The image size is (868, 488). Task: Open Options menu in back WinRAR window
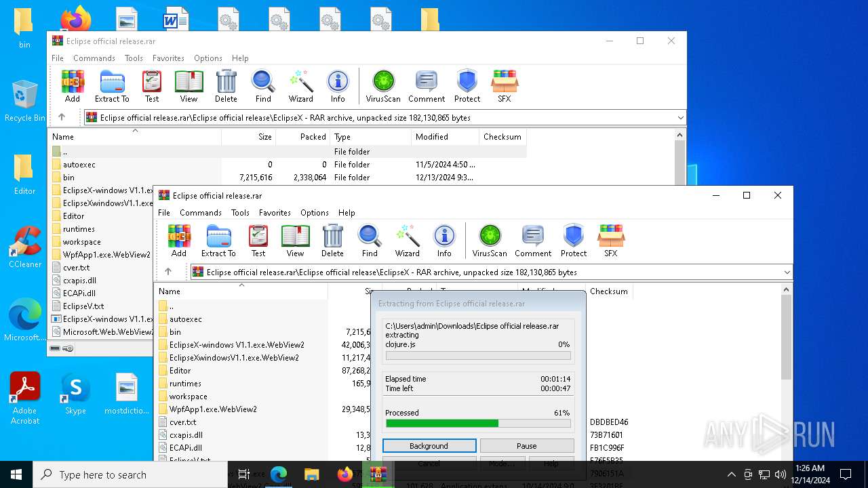208,58
